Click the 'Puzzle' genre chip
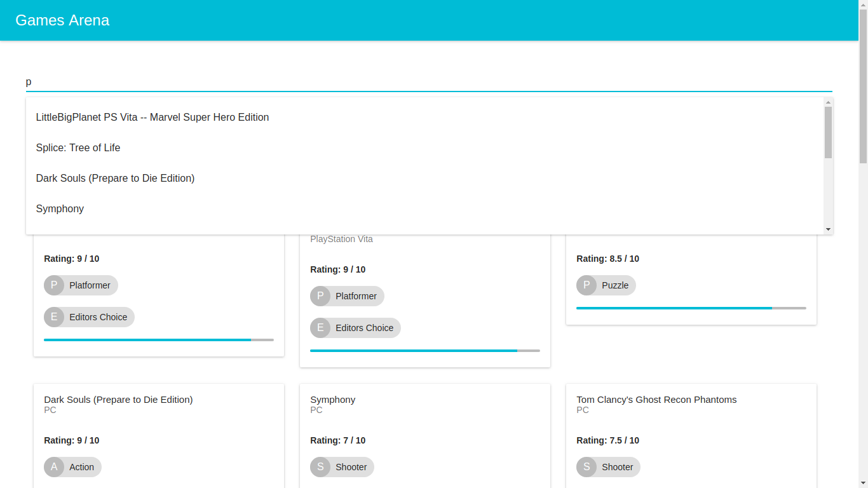 pyautogui.click(x=606, y=285)
